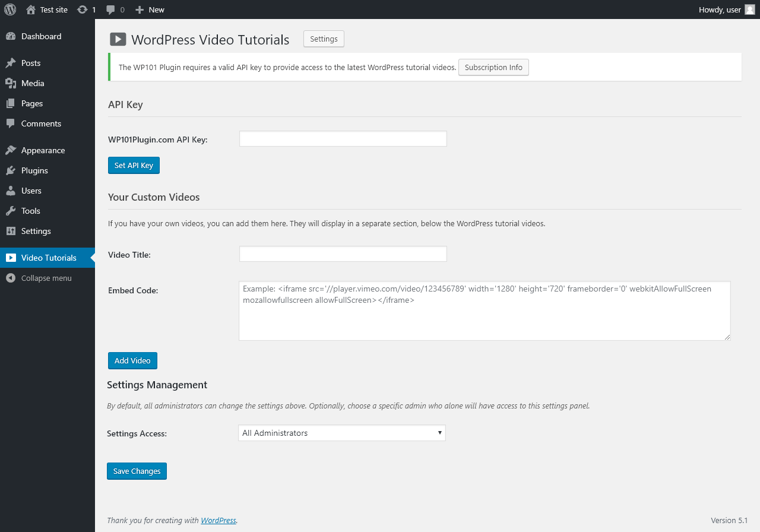The width and height of the screenshot is (760, 532).
Task: Click the Dashboard gauge icon
Action: pyautogui.click(x=11, y=36)
